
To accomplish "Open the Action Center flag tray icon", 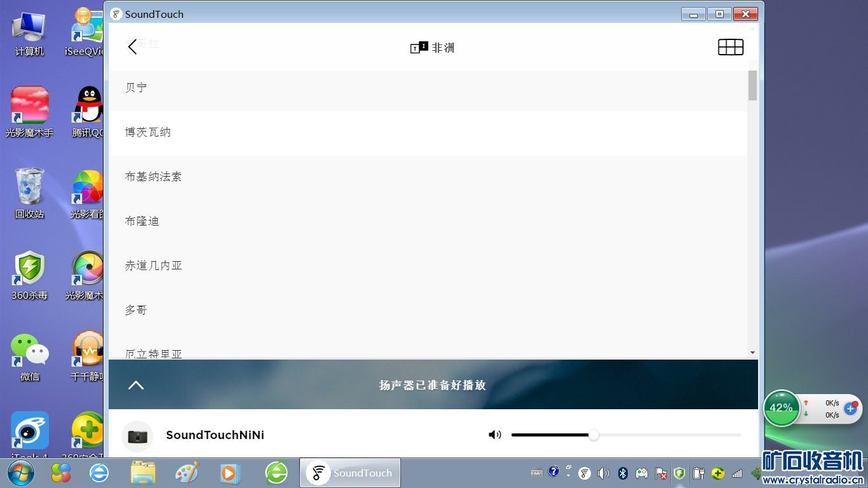I will (661, 473).
